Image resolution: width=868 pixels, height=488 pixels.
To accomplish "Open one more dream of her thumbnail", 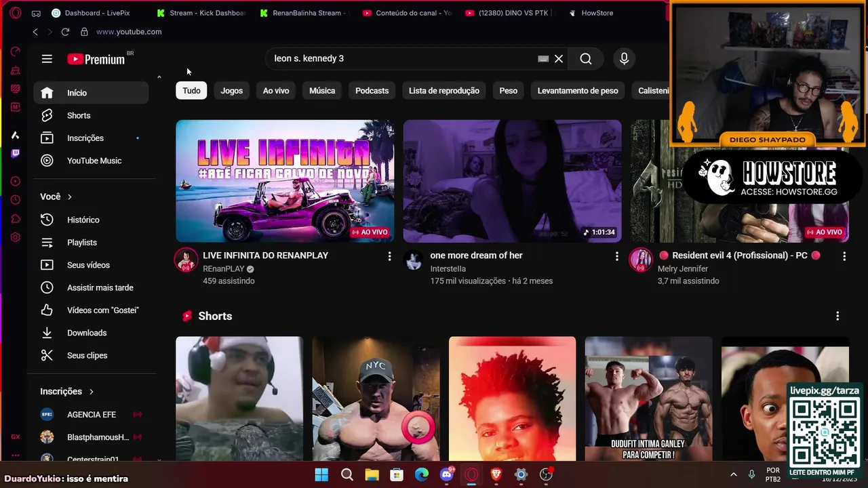I will point(512,181).
